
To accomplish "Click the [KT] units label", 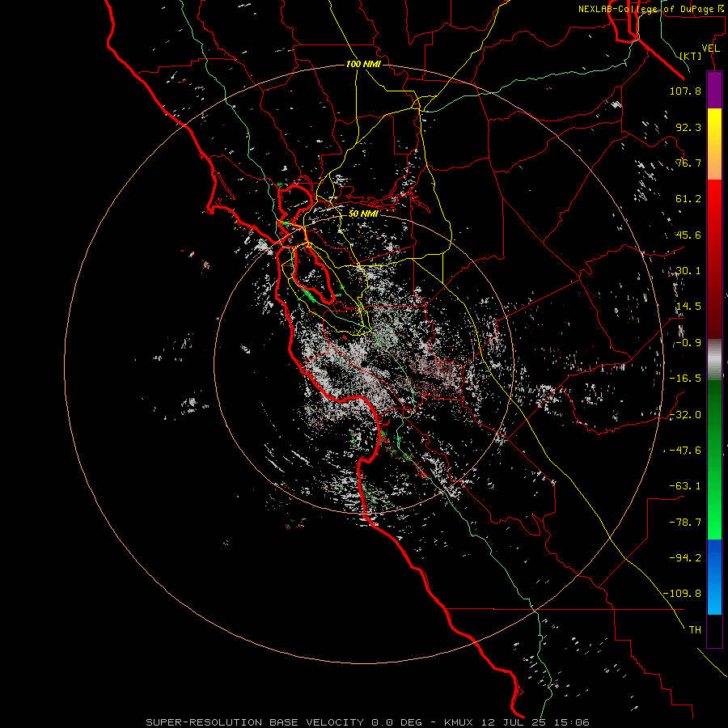I will point(691,56).
